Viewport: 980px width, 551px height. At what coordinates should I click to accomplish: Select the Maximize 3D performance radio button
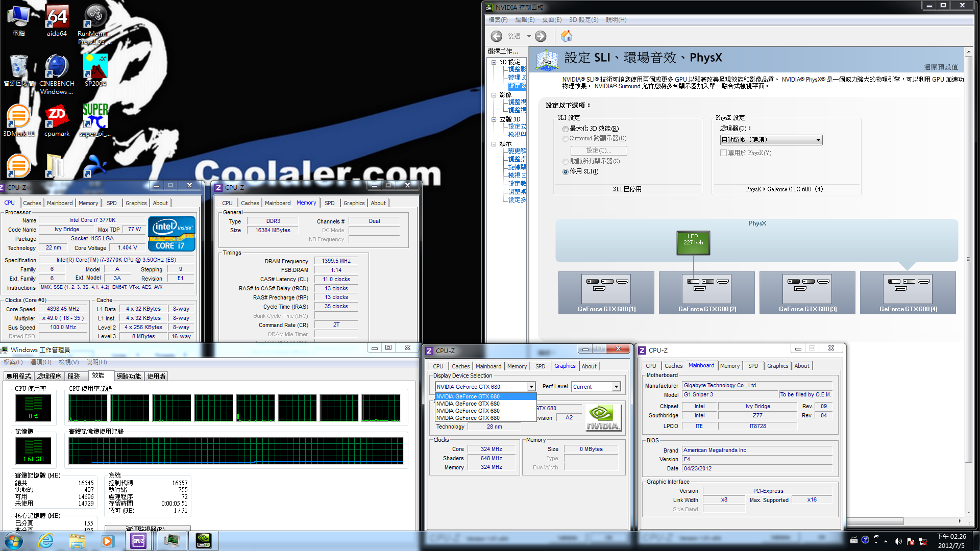point(566,129)
